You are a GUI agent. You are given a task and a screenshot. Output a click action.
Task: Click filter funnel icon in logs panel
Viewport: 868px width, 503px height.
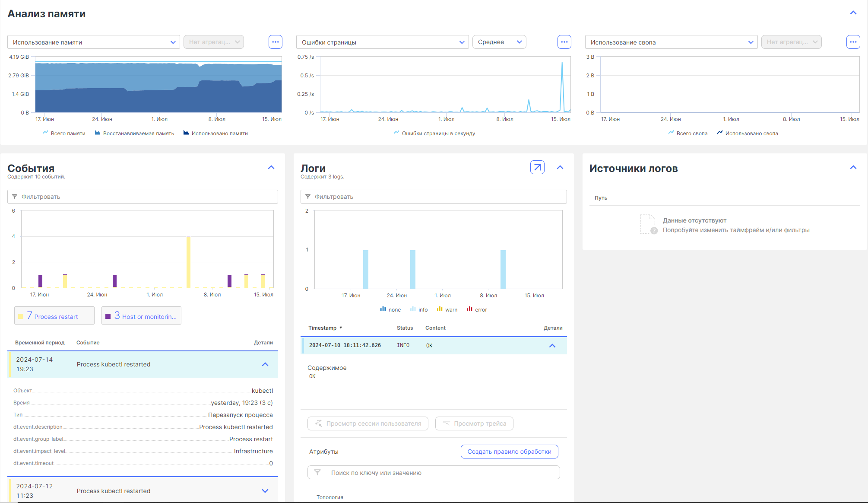(x=308, y=197)
